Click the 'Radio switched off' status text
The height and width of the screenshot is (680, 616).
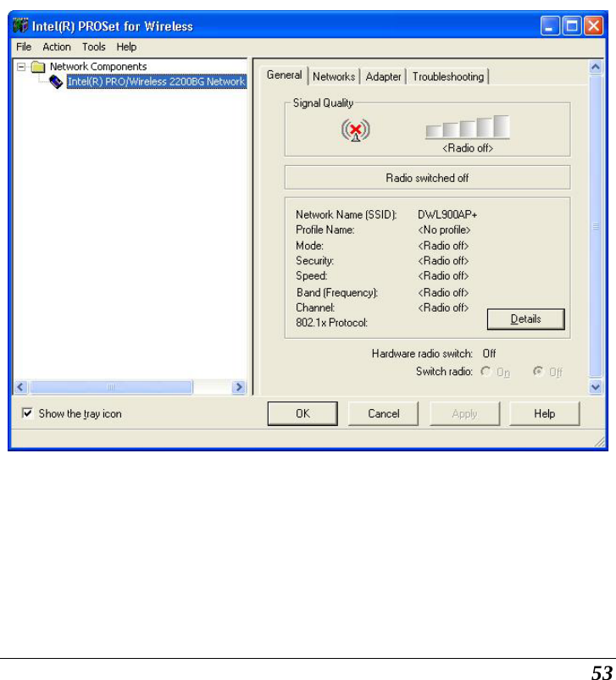pos(427,178)
